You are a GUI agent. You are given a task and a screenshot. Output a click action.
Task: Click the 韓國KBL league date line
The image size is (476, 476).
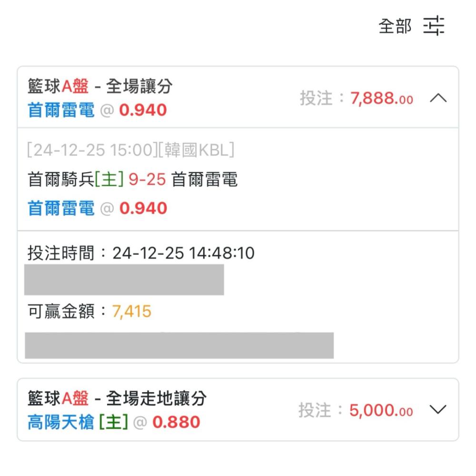coord(130,150)
